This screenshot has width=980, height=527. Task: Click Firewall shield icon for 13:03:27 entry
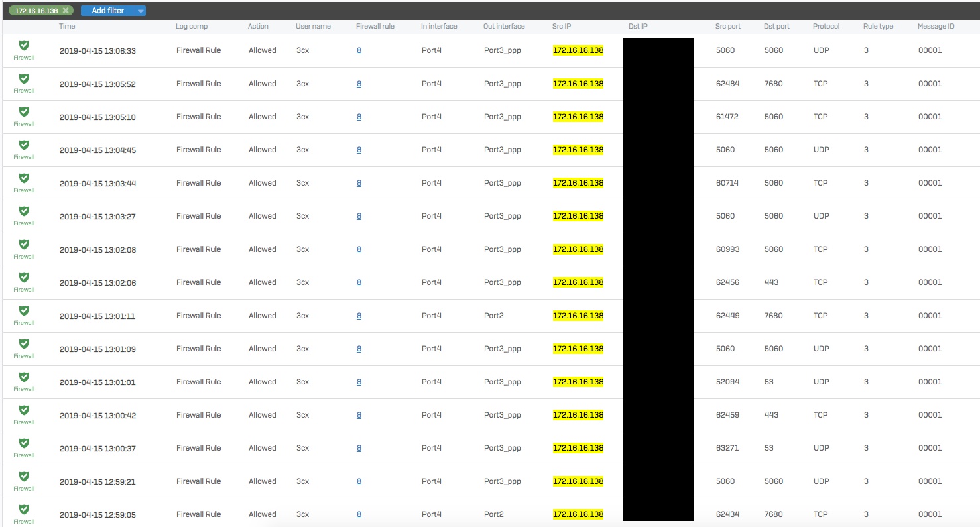24,211
